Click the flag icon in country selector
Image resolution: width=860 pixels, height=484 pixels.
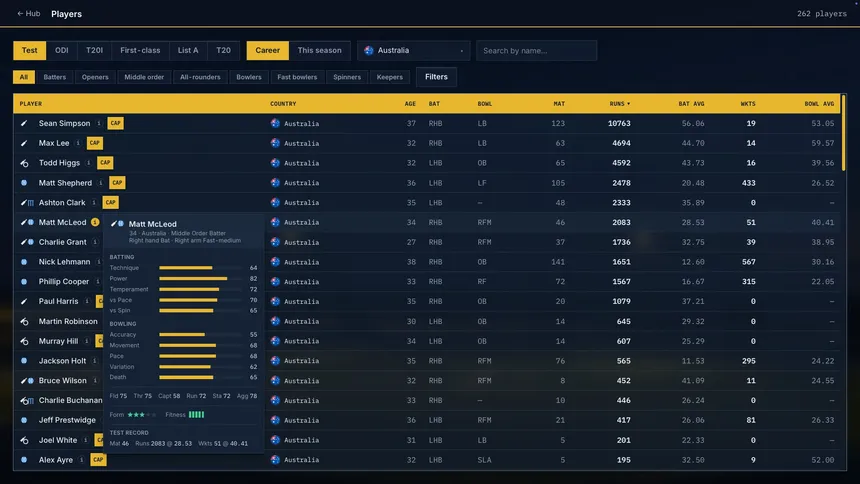(369, 50)
